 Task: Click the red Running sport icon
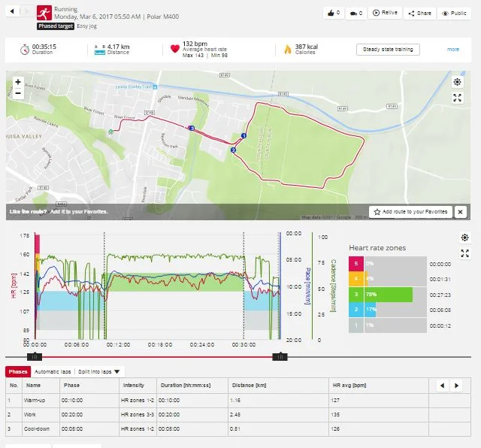click(x=44, y=12)
